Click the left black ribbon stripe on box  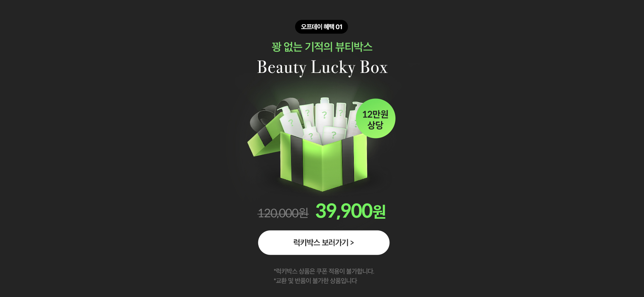pyautogui.click(x=297, y=160)
